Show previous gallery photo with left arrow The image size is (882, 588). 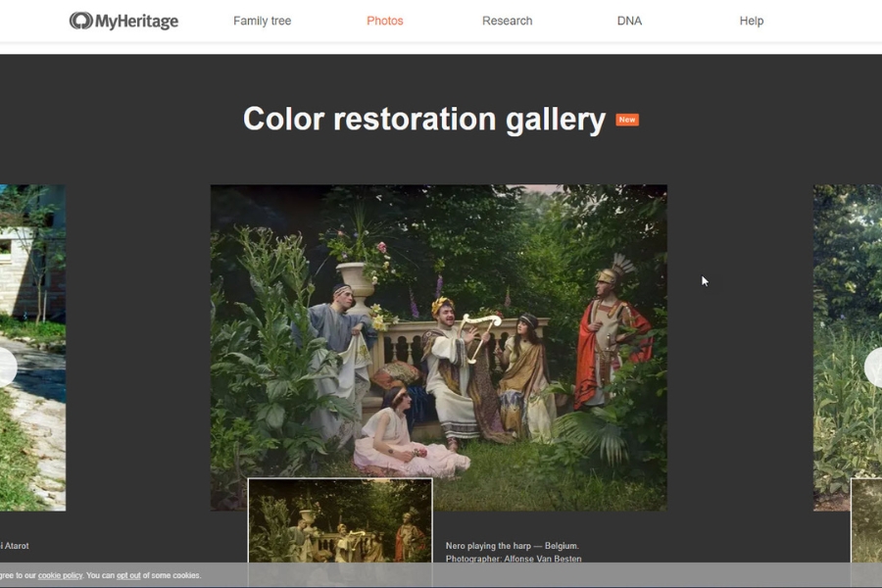pos(6,367)
